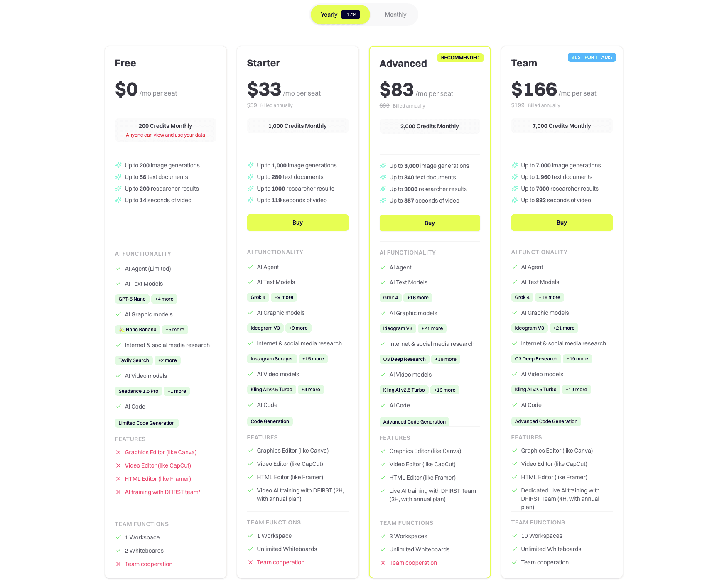
Task: Click checkmark beside 10 Workspaces
Action: [x=515, y=536]
